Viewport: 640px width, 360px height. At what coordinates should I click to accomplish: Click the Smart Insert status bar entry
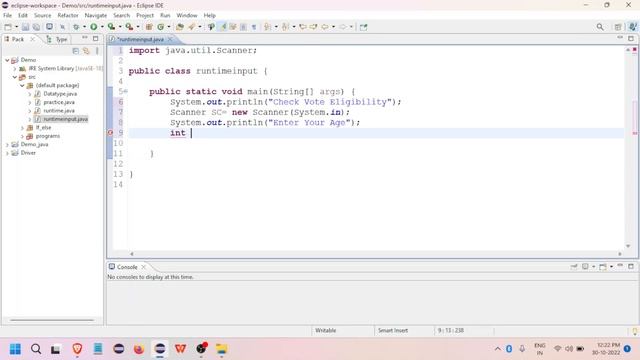coord(393,330)
